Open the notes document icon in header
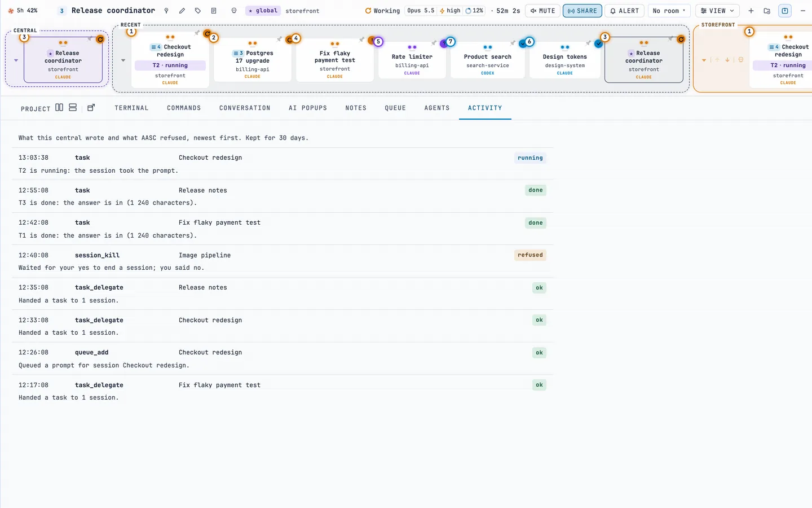 point(214,11)
